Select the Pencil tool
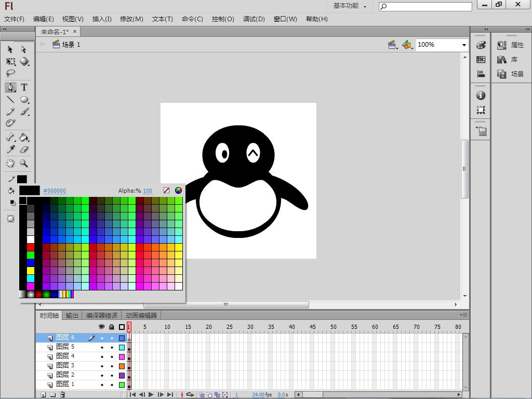This screenshot has height=399, width=532. (10, 111)
